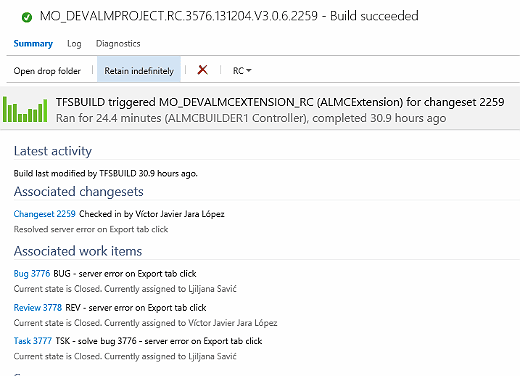Switch to the Summary tab
Image resolution: width=520 pixels, height=376 pixels.
(x=33, y=44)
